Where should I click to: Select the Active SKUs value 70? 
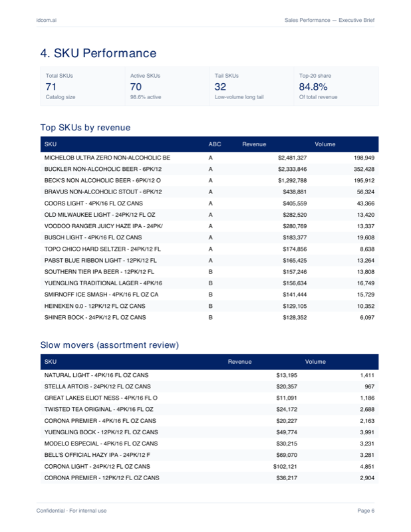pyautogui.click(x=136, y=87)
